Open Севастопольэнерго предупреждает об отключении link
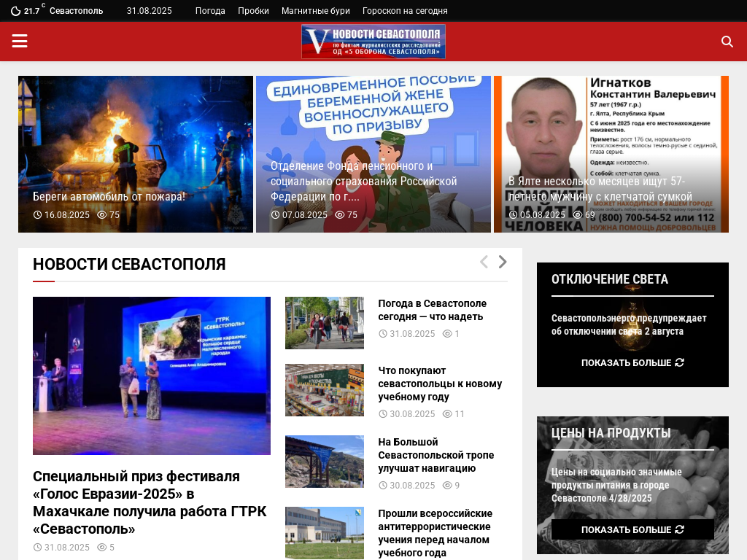Screen dimensions: 747x560 pyautogui.click(x=629, y=324)
